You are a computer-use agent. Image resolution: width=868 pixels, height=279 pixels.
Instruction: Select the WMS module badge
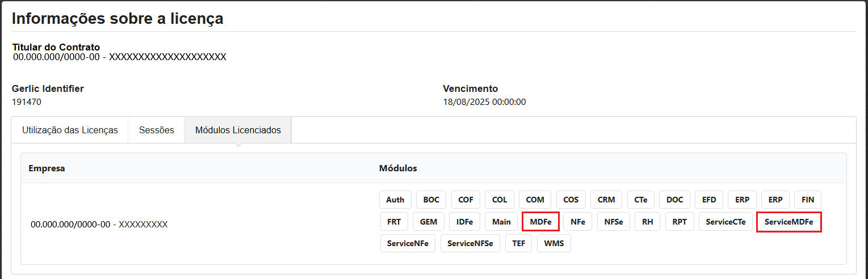(554, 243)
